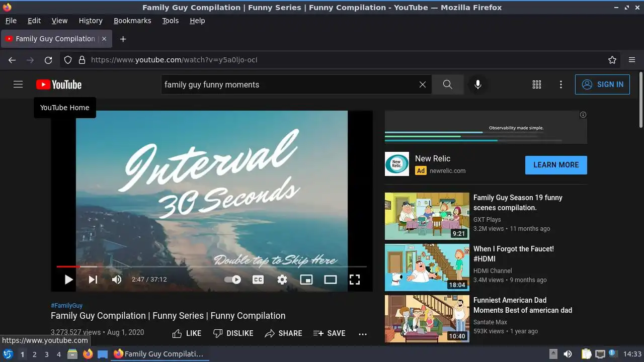The height and width of the screenshot is (362, 644).
Task: Open 'When I Forgot the Faucet!' thumbnail
Action: (x=427, y=267)
